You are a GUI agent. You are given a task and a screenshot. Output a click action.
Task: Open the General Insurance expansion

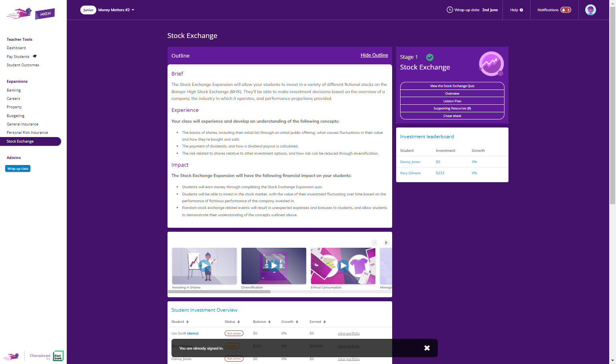point(23,124)
